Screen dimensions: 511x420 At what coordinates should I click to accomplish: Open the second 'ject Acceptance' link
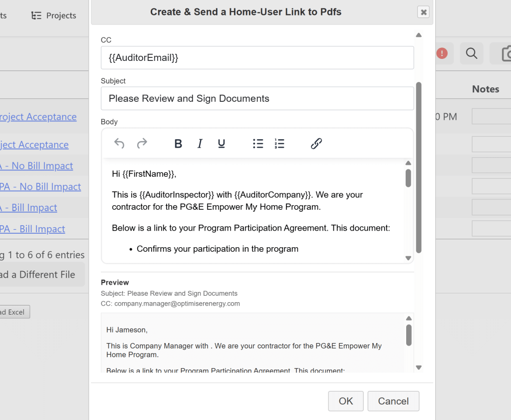[34, 144]
